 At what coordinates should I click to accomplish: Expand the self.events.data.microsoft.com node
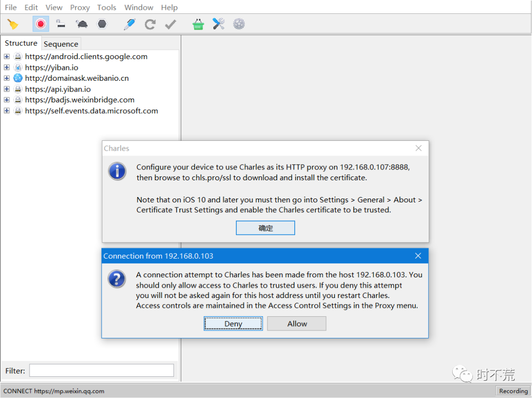tap(7, 111)
